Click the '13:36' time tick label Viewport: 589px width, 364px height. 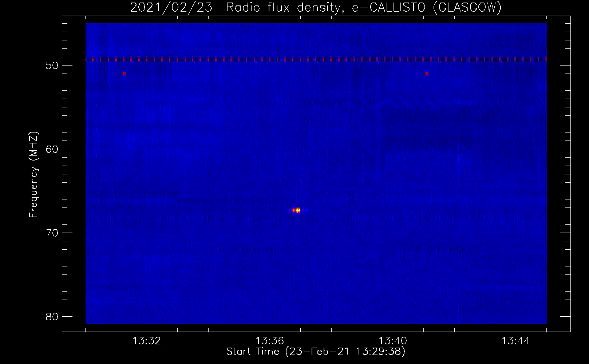click(x=270, y=341)
